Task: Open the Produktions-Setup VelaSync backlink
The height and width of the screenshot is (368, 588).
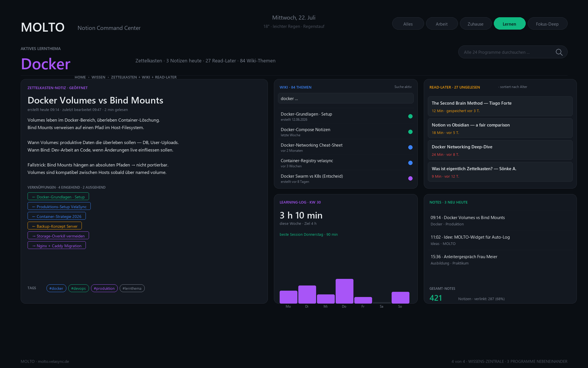Action: pos(59,206)
